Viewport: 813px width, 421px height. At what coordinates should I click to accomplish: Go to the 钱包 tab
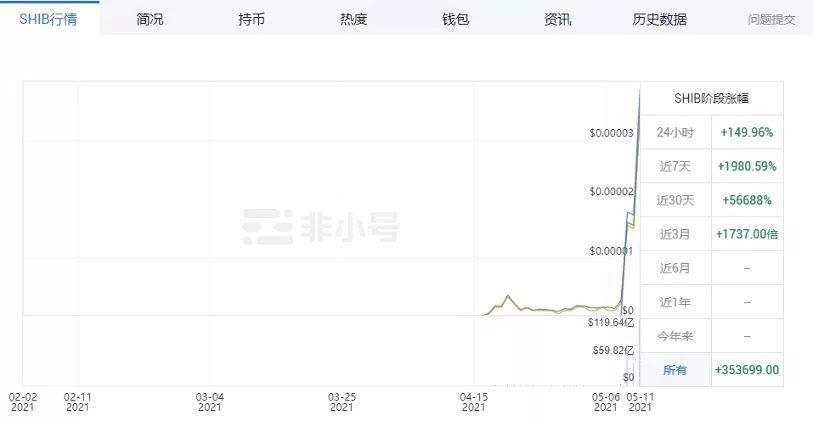(x=456, y=20)
